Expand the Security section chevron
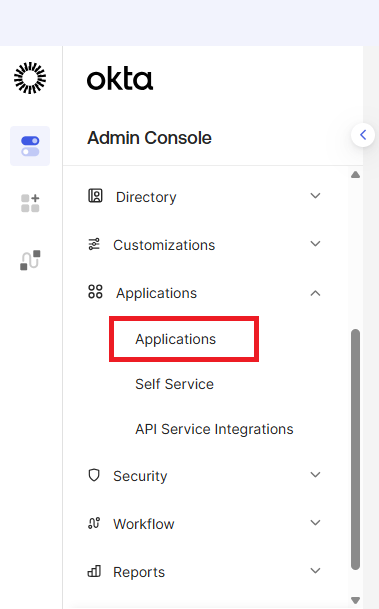Image resolution: width=379 pixels, height=609 pixels. pyautogui.click(x=315, y=475)
